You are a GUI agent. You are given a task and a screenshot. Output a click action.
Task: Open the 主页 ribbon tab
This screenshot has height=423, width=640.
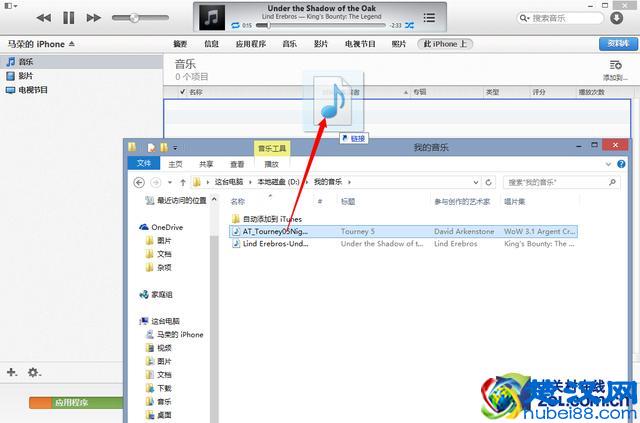(175, 164)
